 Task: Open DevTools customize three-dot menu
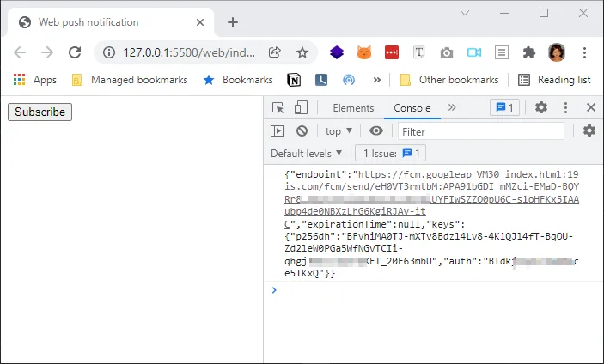click(565, 107)
